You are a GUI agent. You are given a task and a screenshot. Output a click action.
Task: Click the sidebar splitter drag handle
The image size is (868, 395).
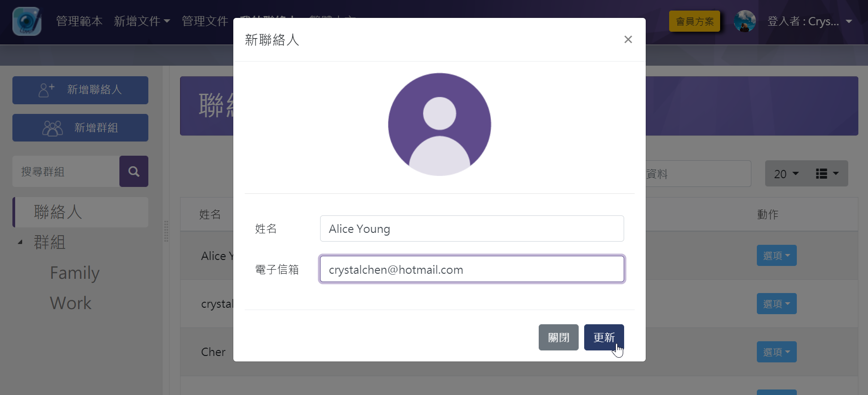(166, 231)
